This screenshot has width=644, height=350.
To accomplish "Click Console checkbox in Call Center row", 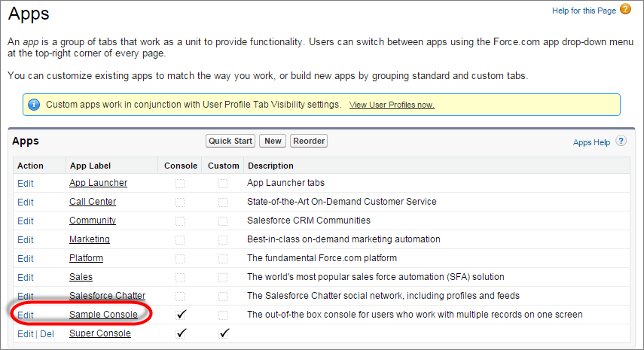I will tap(180, 202).
